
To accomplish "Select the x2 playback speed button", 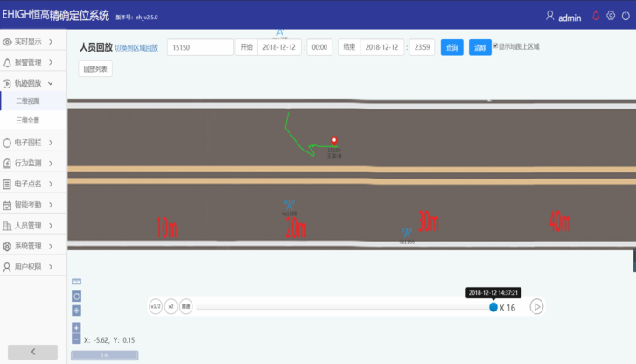I will coord(171,306).
